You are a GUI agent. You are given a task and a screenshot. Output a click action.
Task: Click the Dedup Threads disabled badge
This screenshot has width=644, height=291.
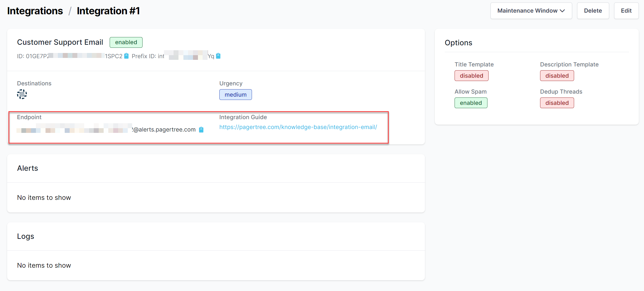click(x=557, y=103)
